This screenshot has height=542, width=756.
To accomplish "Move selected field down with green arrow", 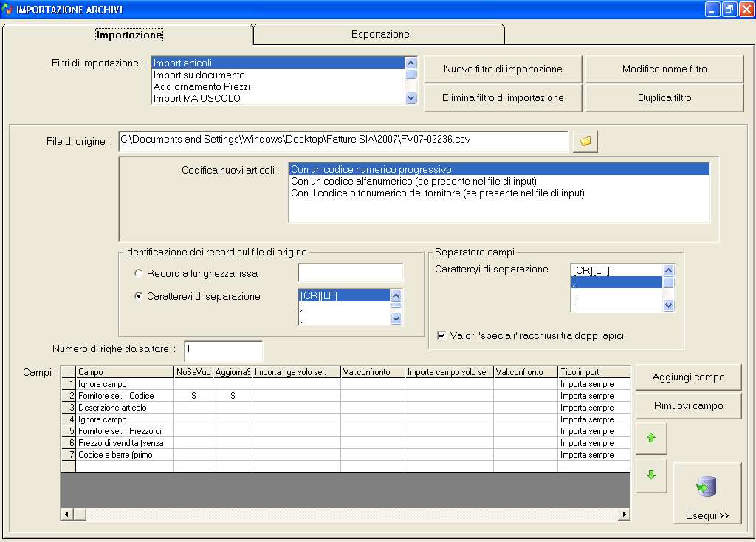I will pos(650,475).
